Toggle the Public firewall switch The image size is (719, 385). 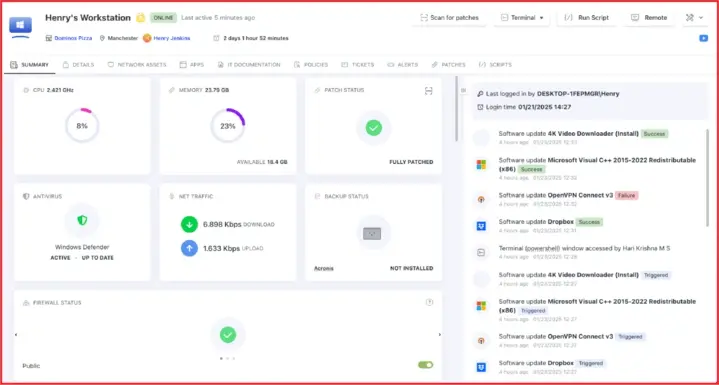pos(426,365)
